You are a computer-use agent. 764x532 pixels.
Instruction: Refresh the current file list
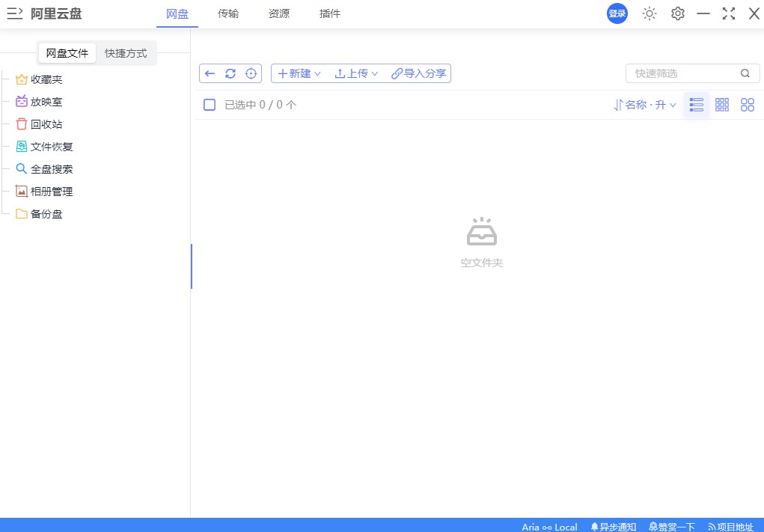click(x=230, y=73)
